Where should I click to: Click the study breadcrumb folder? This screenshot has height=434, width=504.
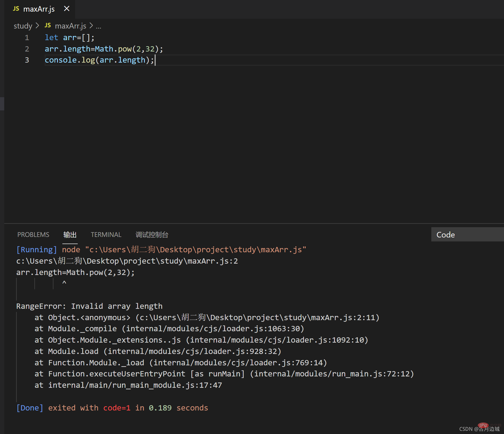23,26
